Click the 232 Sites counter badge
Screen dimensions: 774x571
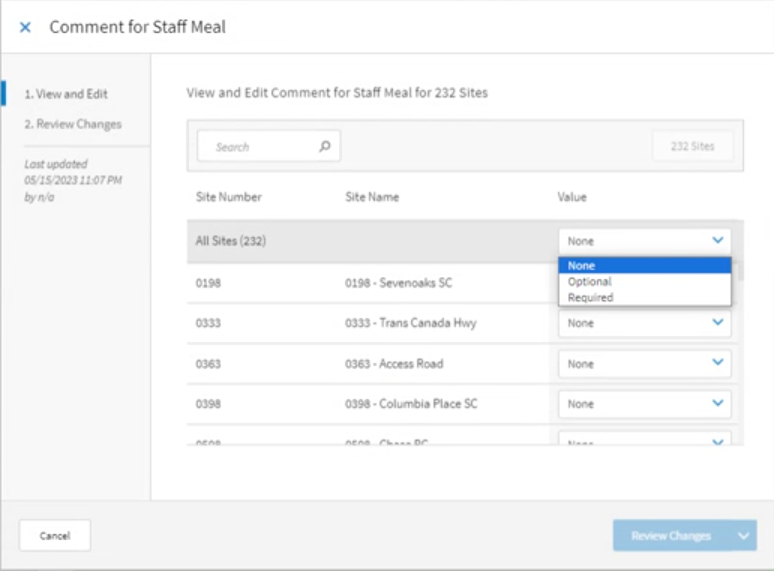693,146
